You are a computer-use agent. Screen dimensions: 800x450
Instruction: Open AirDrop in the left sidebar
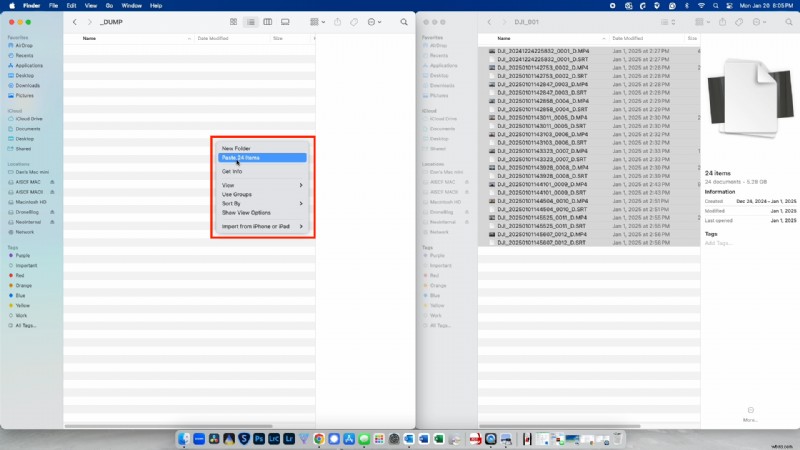(22, 46)
